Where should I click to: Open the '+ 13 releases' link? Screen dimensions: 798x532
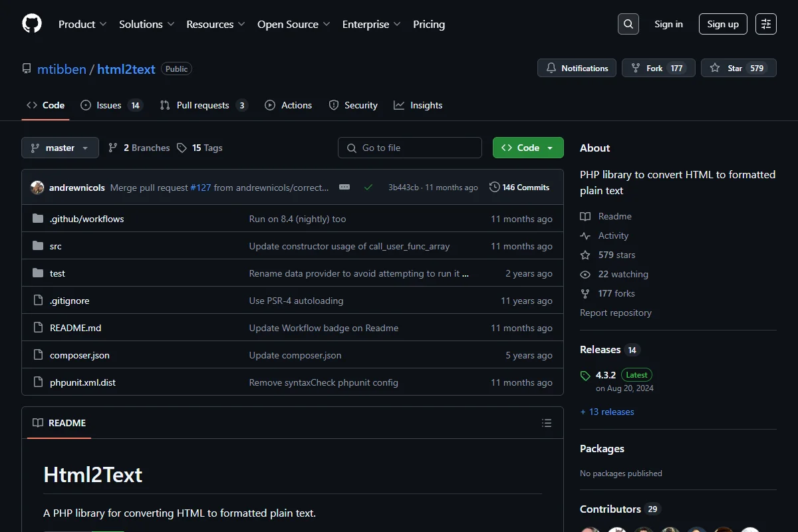click(607, 412)
